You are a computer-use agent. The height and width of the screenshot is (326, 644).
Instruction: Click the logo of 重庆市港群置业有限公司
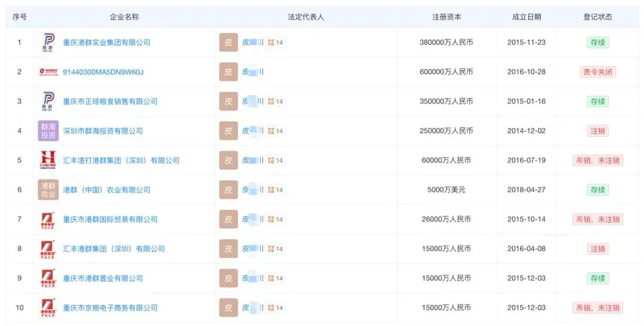pyautogui.click(x=48, y=279)
